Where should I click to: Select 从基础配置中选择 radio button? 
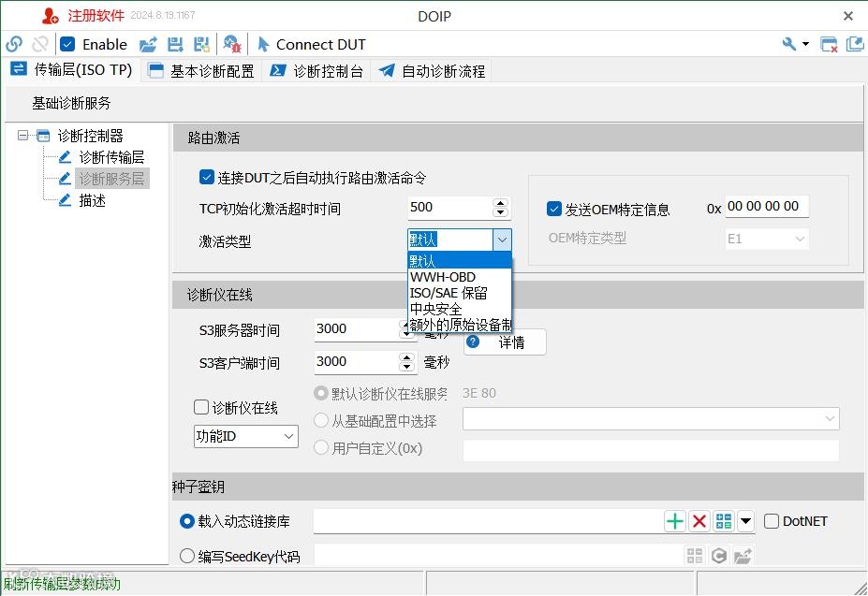[321, 421]
